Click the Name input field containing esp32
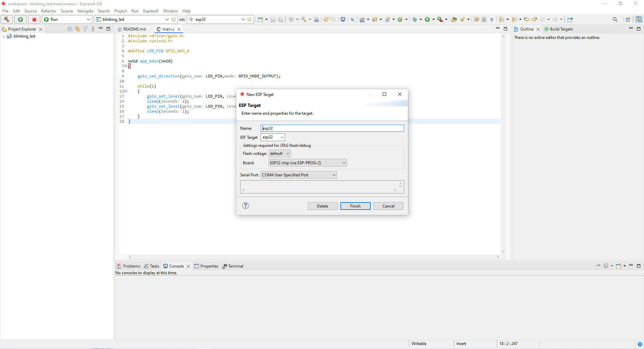This screenshot has height=349, width=644. [x=332, y=128]
